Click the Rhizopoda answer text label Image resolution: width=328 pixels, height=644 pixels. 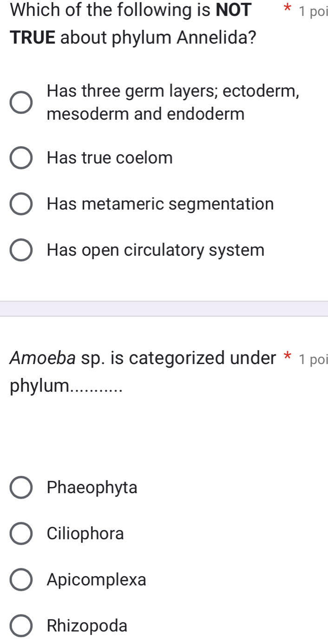(x=86, y=626)
